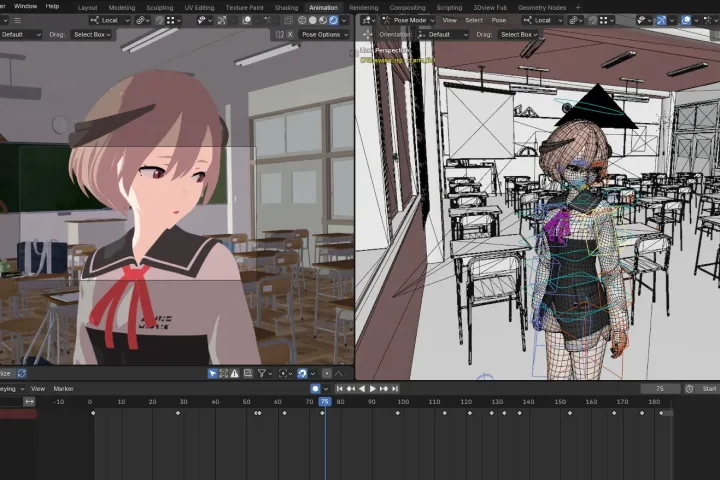Open left viewport snapping elements dropdown

tap(174, 20)
